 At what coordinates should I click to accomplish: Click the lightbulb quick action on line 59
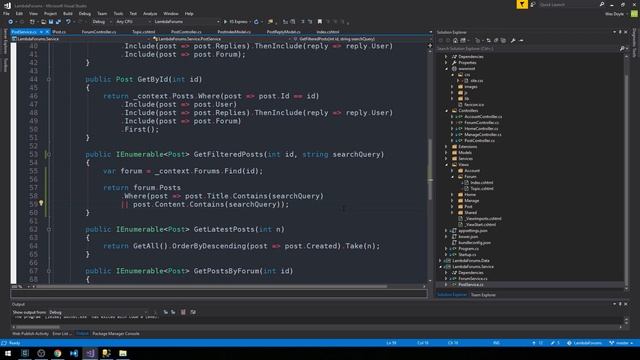(41, 203)
